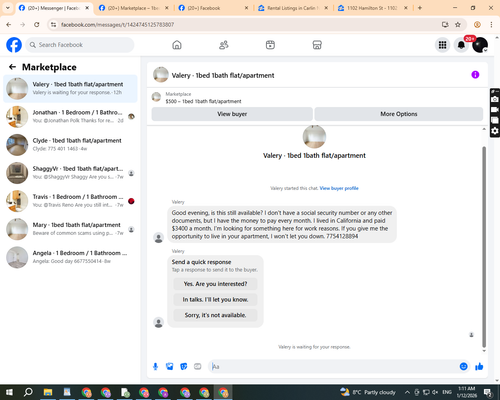The image size is (500, 400).
Task: Click the Facebook logo
Action: point(14,45)
